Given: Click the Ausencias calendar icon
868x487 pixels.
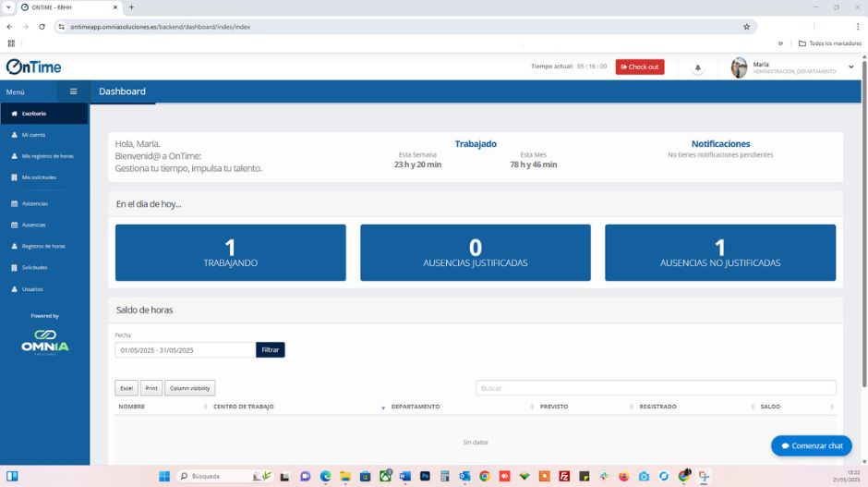Looking at the screenshot, I should (x=14, y=225).
